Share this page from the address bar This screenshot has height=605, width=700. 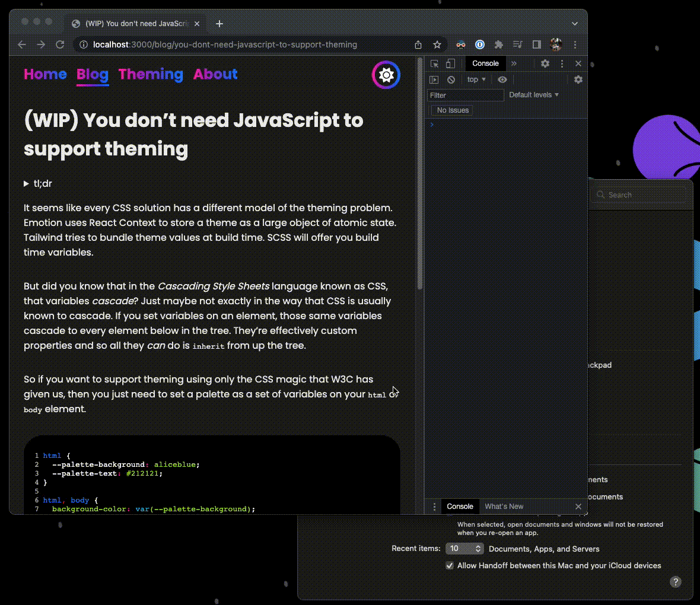[x=418, y=44]
